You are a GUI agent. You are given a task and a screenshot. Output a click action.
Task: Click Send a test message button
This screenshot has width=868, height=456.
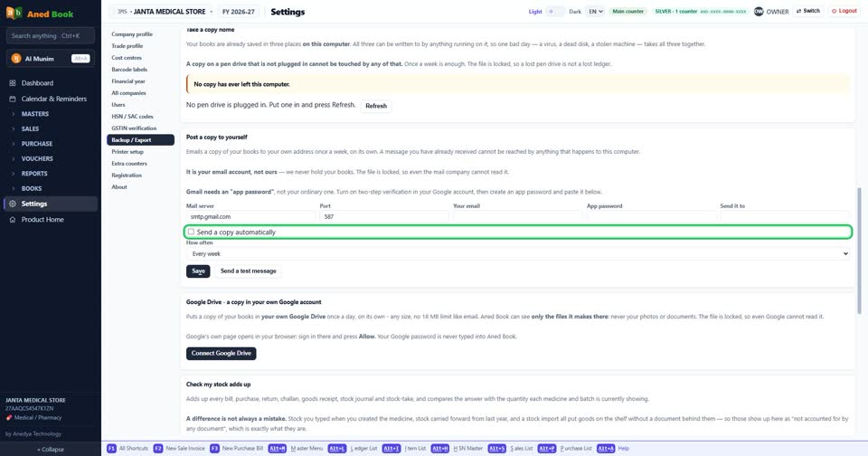coord(248,271)
